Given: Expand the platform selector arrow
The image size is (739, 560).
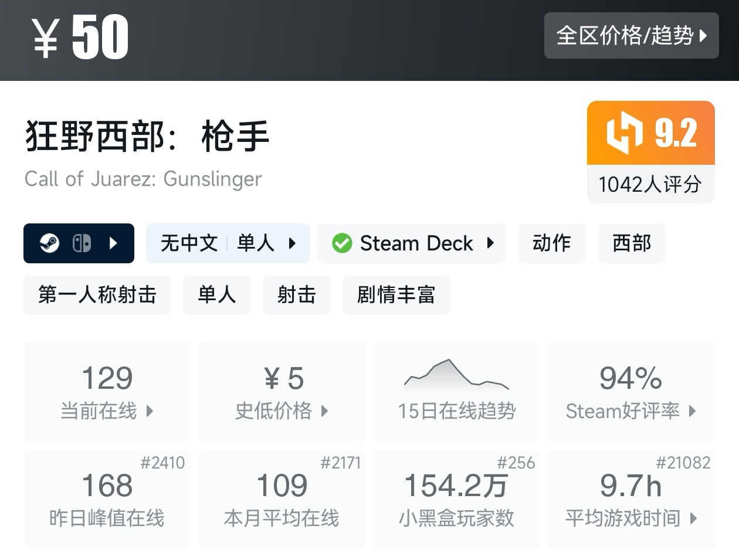Looking at the screenshot, I should 114,243.
